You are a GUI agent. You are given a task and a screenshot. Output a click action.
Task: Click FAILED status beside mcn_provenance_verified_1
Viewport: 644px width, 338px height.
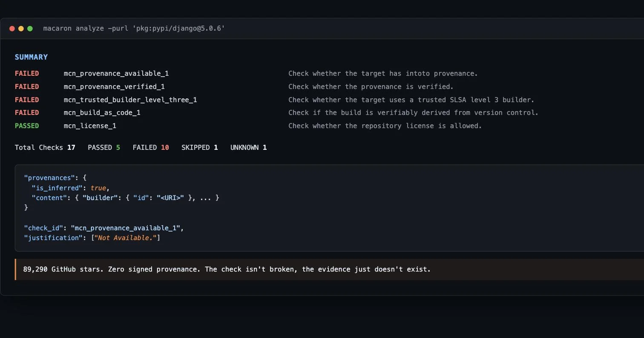(x=27, y=87)
